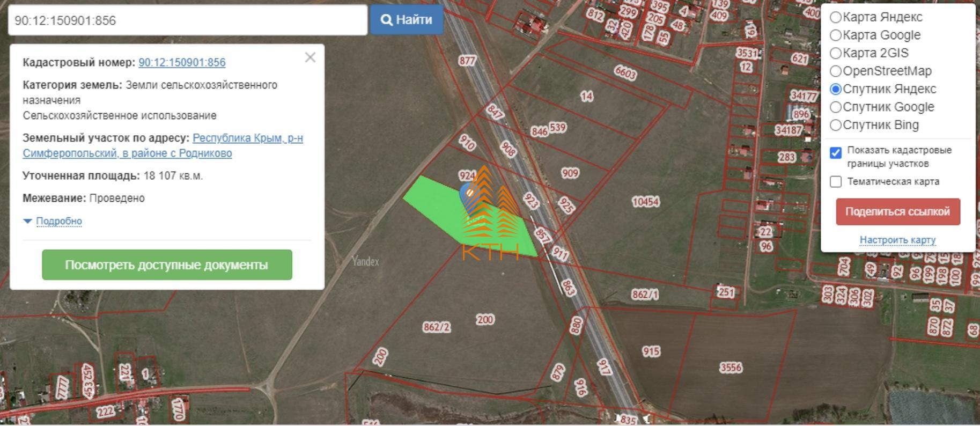980x426 pixels.
Task: Switch to Спутник Bing imagery
Action: pos(836,125)
